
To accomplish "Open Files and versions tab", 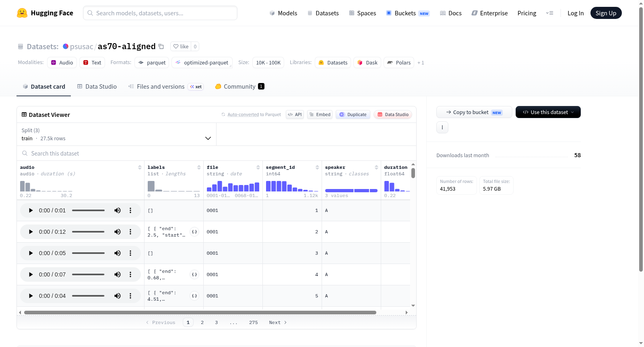I will (x=166, y=87).
